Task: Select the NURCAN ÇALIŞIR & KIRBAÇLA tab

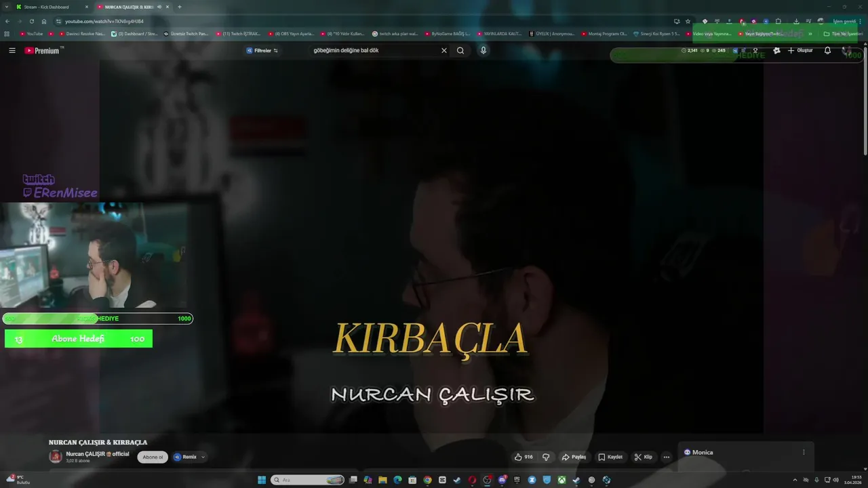Action: coord(129,7)
